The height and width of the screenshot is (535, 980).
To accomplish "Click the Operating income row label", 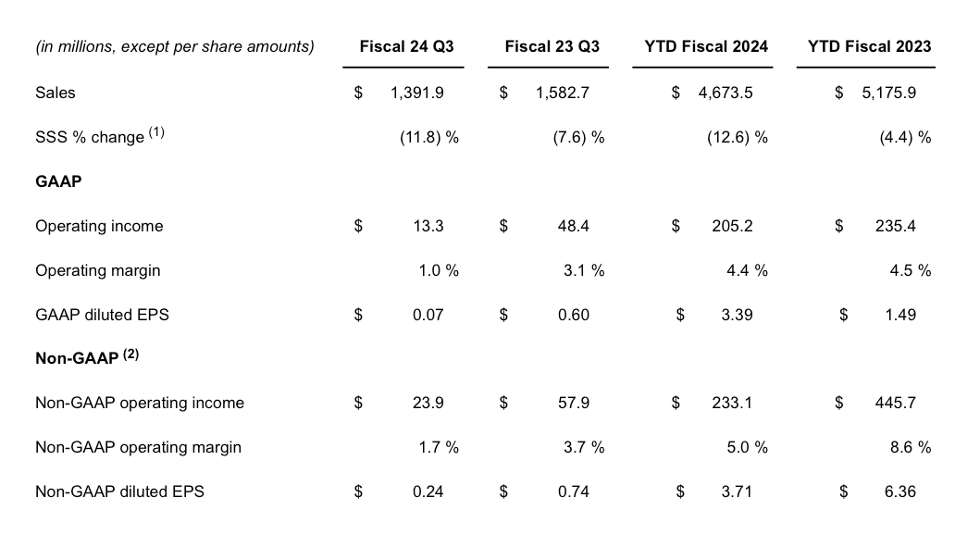I will point(99,226).
